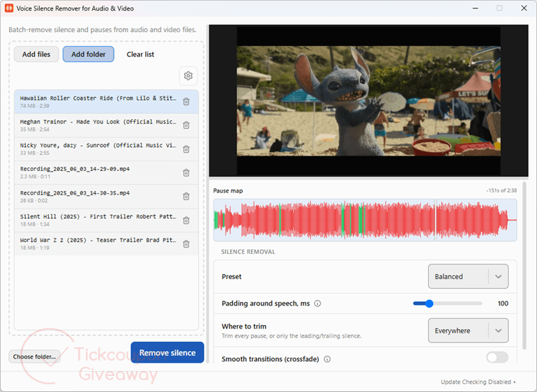Minimize the Voice Silence Remover window

tap(476, 8)
